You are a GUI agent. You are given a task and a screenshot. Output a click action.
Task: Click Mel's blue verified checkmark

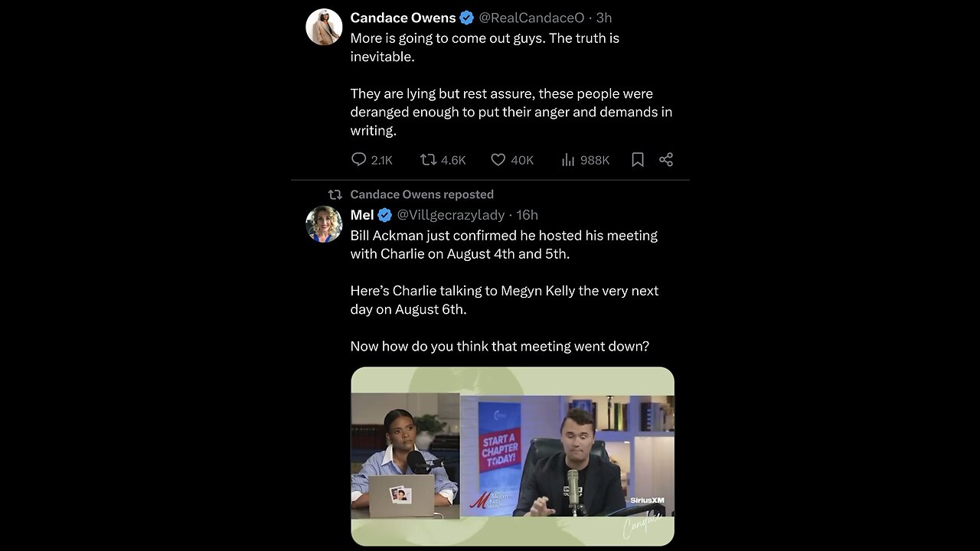coord(385,215)
